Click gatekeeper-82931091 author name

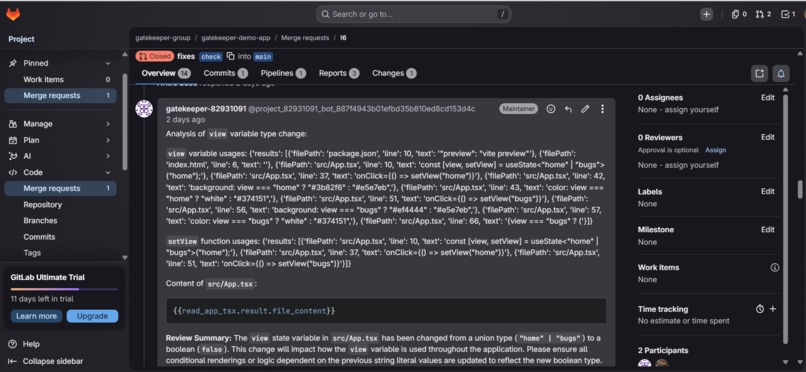[x=206, y=109]
